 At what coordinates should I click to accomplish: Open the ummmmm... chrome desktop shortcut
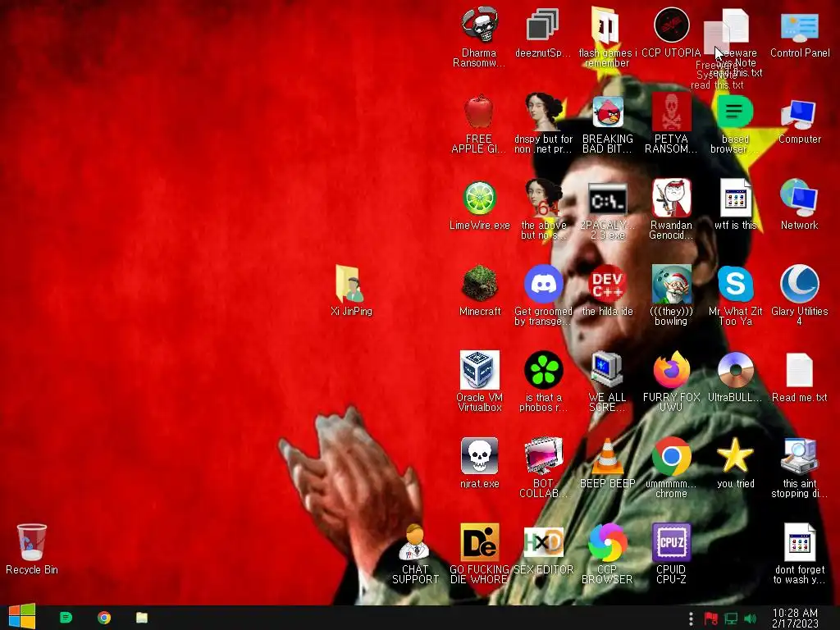pyautogui.click(x=671, y=456)
